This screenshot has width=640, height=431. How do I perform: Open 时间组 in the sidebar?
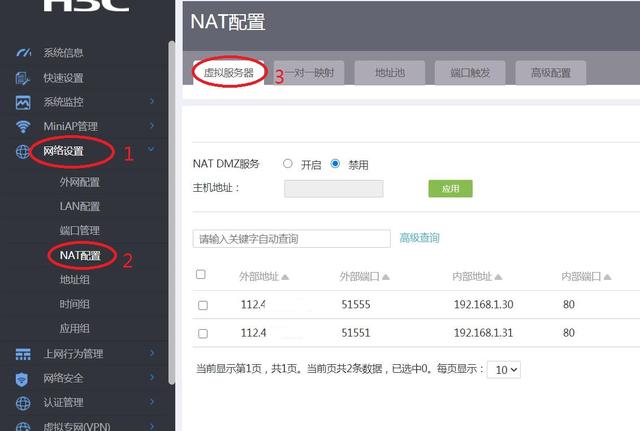(75, 304)
